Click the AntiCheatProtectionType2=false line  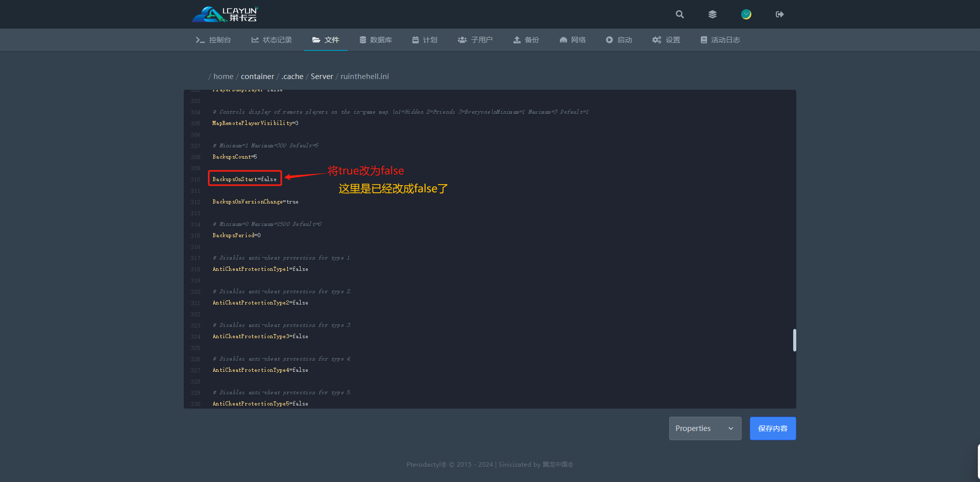pos(260,303)
